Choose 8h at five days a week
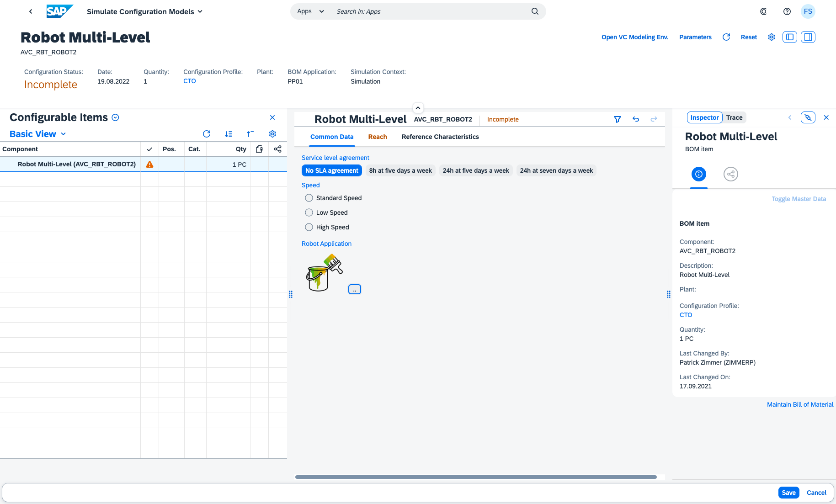This screenshot has width=836, height=504. [400, 170]
